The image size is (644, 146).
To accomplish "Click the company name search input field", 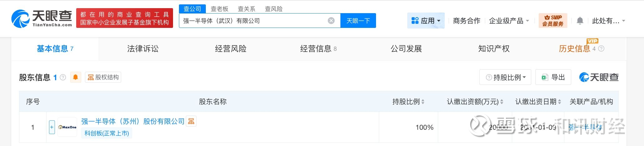I will coord(253,21).
